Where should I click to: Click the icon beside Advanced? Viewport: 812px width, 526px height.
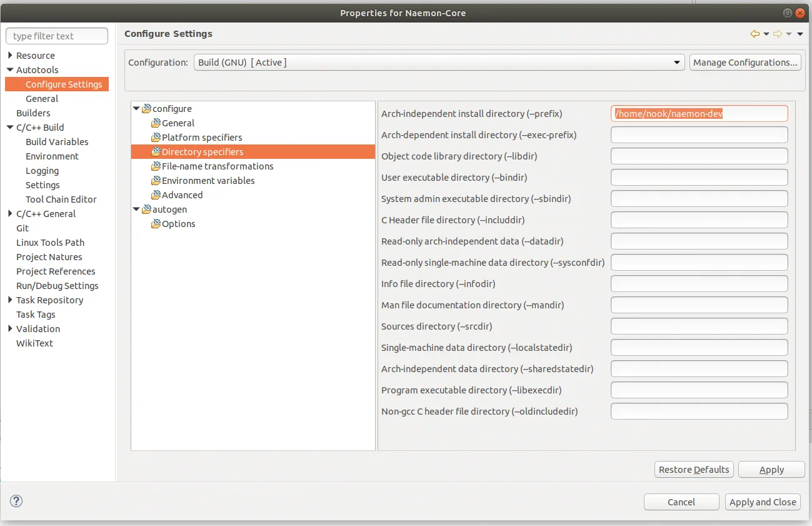click(156, 195)
